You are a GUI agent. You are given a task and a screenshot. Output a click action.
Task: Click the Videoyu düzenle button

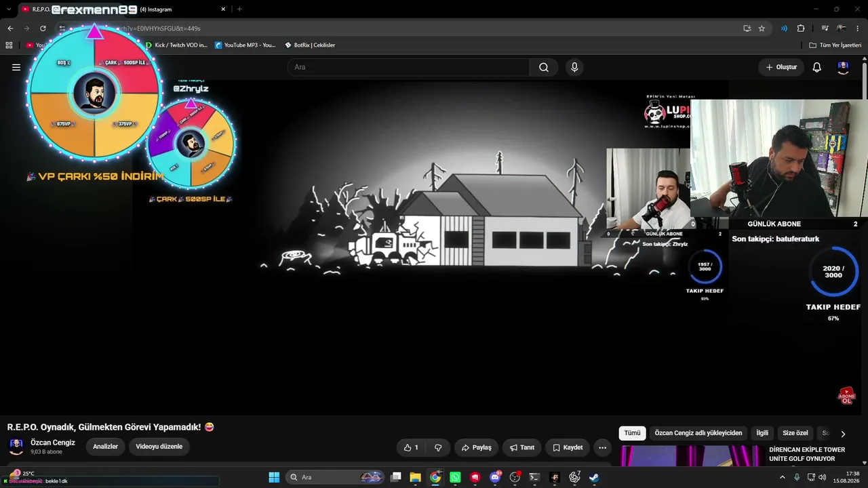click(x=159, y=447)
